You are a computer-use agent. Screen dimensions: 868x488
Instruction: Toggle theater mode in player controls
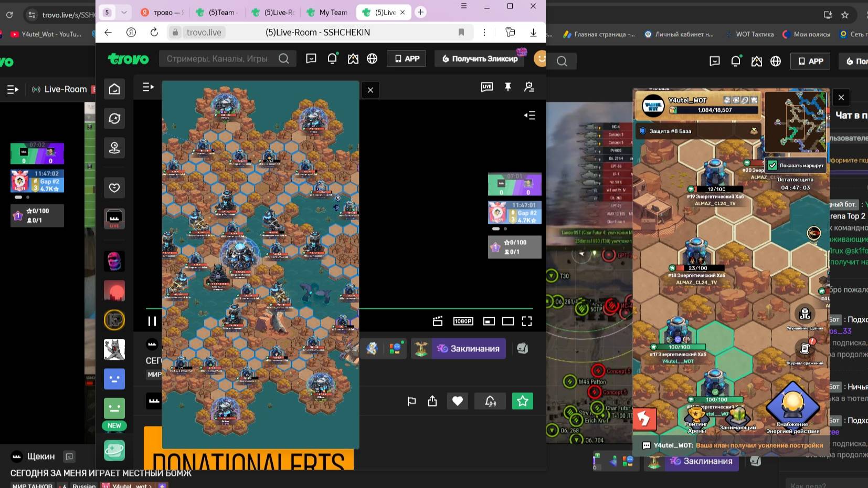[508, 321]
